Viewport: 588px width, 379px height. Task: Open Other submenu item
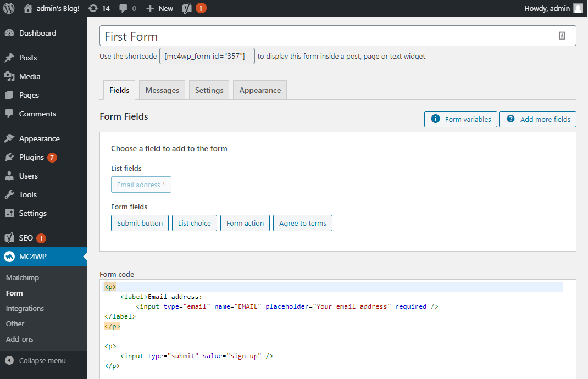pyautogui.click(x=15, y=324)
